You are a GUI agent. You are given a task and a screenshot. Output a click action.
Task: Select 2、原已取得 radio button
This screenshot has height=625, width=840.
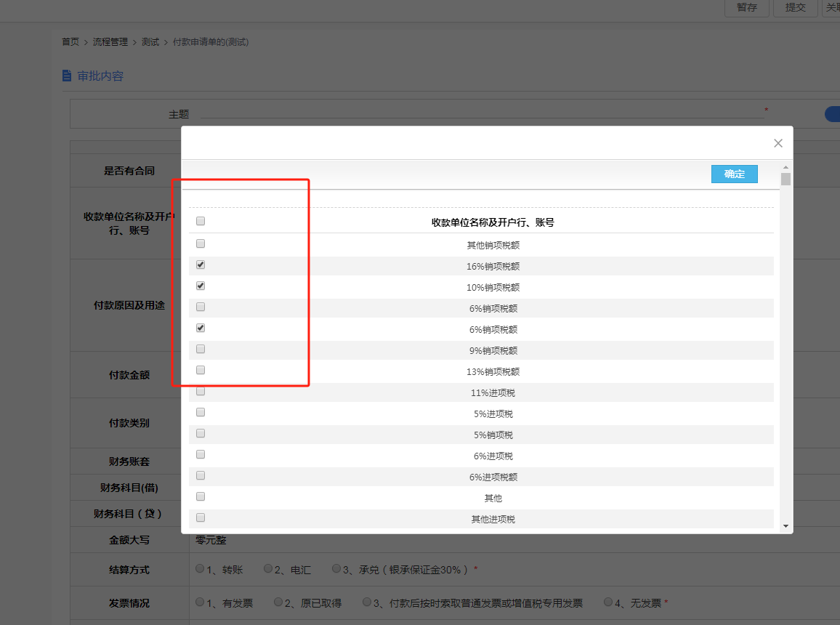[278, 602]
